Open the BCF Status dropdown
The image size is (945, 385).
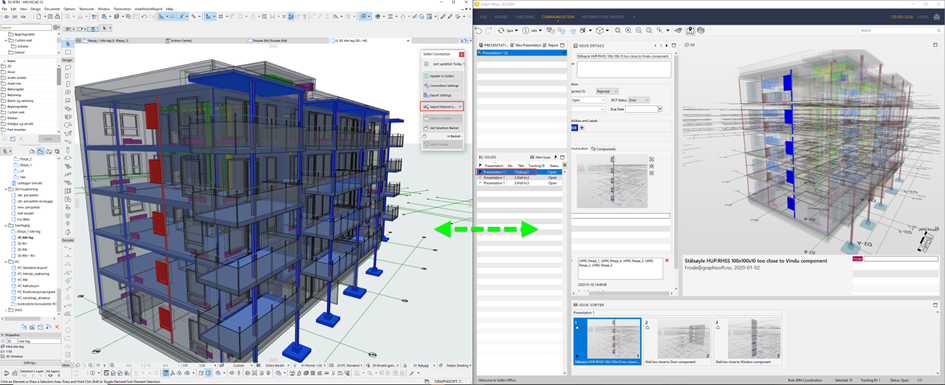[640, 99]
